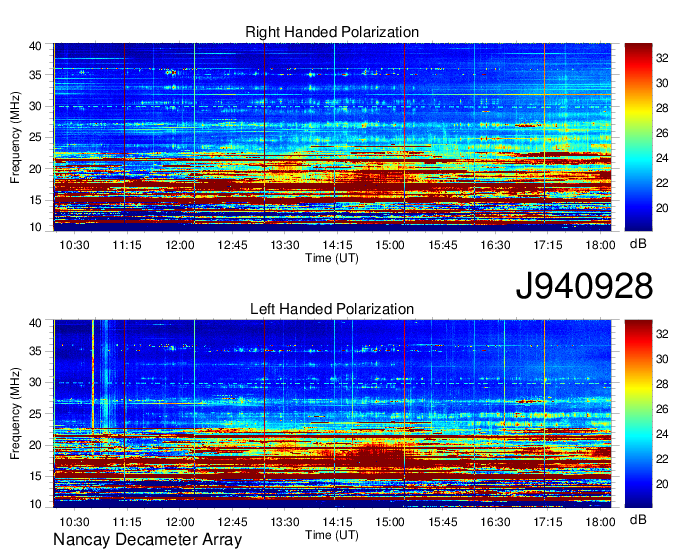680x552 pixels.
Task: Click the 32 value on the top colorbar
Action: [662, 58]
